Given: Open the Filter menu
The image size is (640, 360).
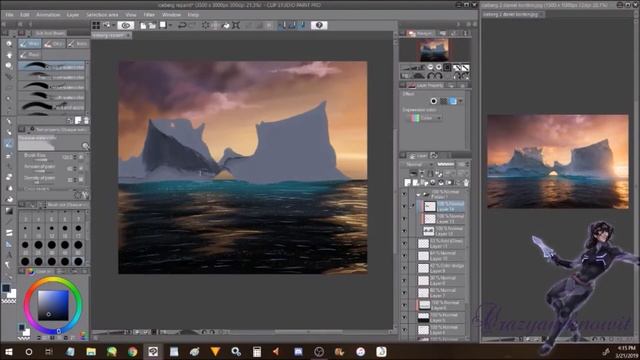Looking at the screenshot, I should click(x=149, y=15).
